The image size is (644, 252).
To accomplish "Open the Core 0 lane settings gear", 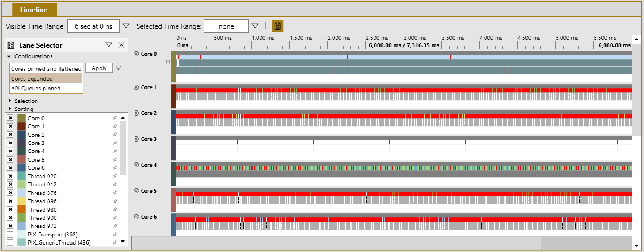I will click(x=136, y=54).
